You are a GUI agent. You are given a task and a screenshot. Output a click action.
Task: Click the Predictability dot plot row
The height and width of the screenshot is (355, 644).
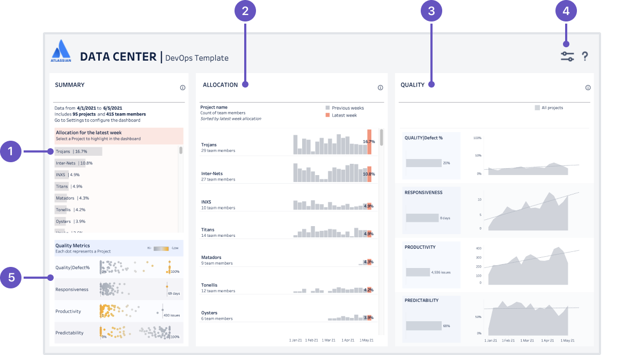click(x=119, y=332)
